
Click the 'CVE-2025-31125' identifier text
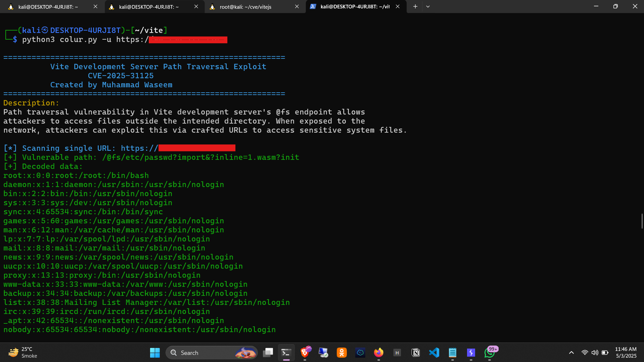click(x=121, y=76)
